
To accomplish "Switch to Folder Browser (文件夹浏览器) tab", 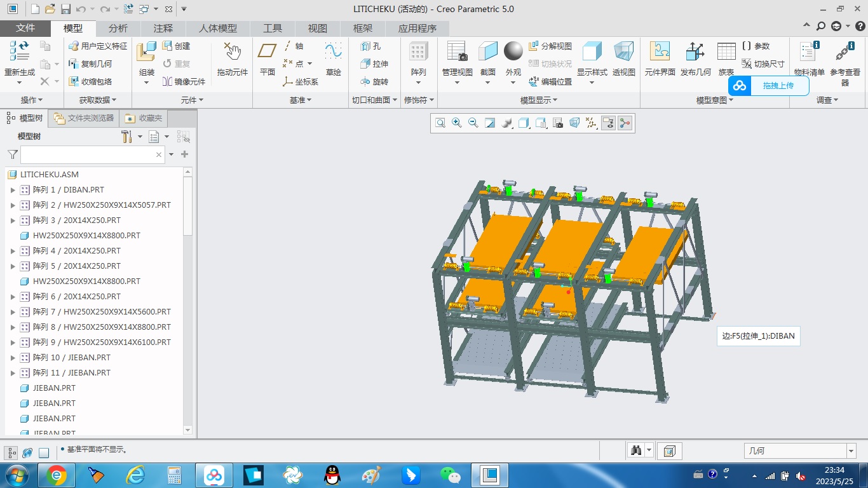I will [x=84, y=118].
